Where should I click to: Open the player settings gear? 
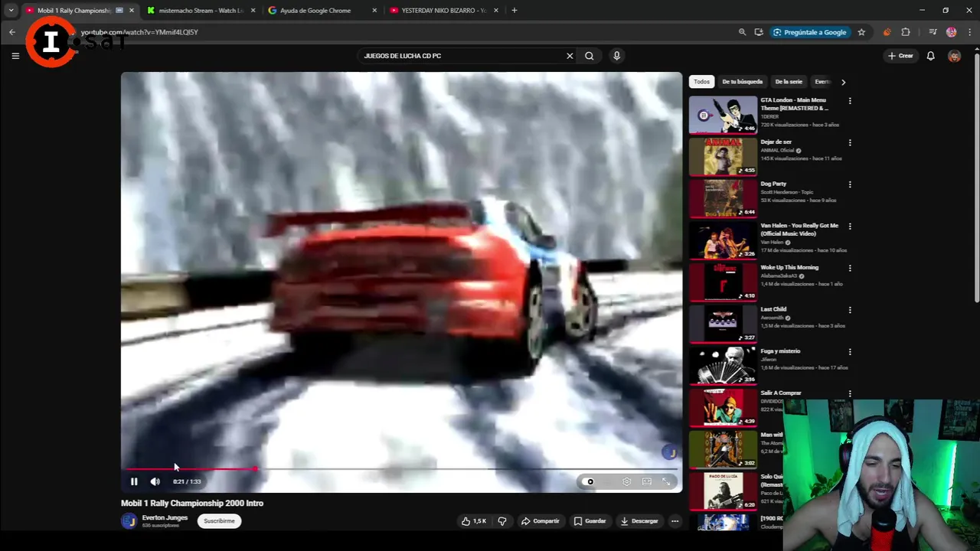[x=626, y=481]
